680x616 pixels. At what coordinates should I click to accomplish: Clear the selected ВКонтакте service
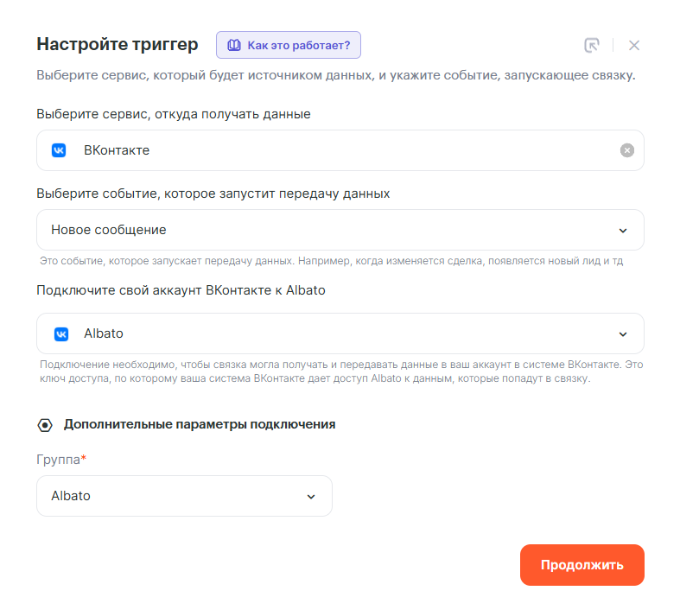coord(627,150)
